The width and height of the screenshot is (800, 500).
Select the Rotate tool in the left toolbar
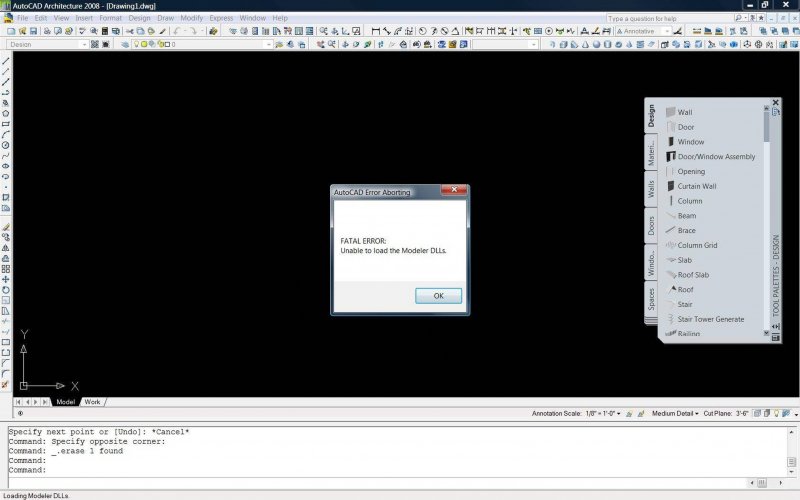pos(6,290)
